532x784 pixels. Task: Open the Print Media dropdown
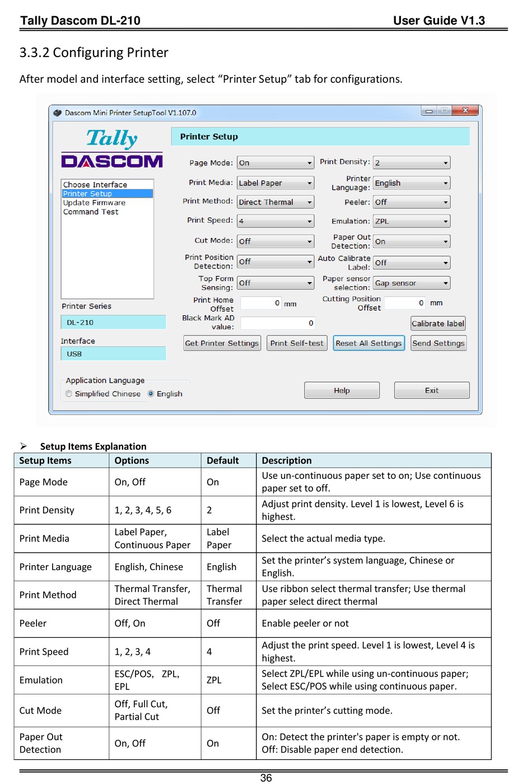[275, 183]
